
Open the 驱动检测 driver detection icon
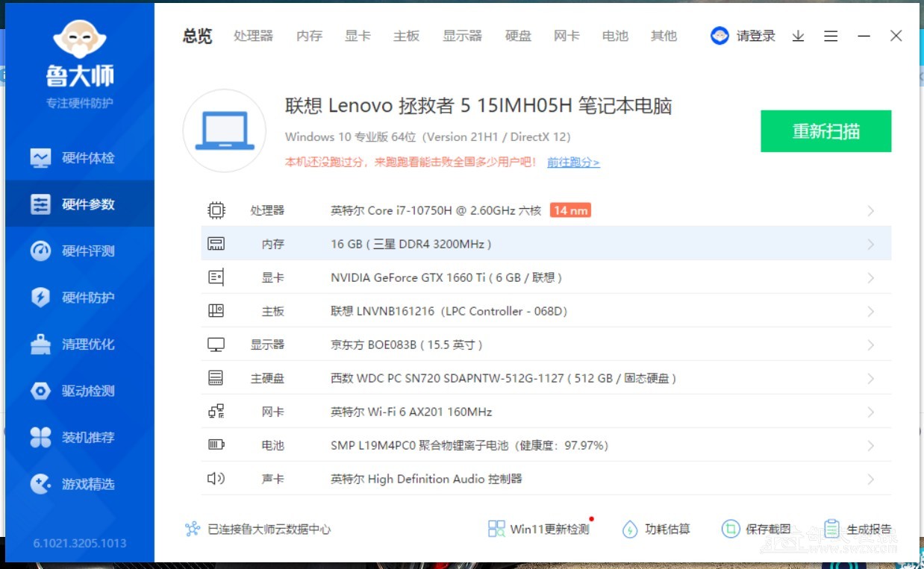pyautogui.click(x=40, y=391)
